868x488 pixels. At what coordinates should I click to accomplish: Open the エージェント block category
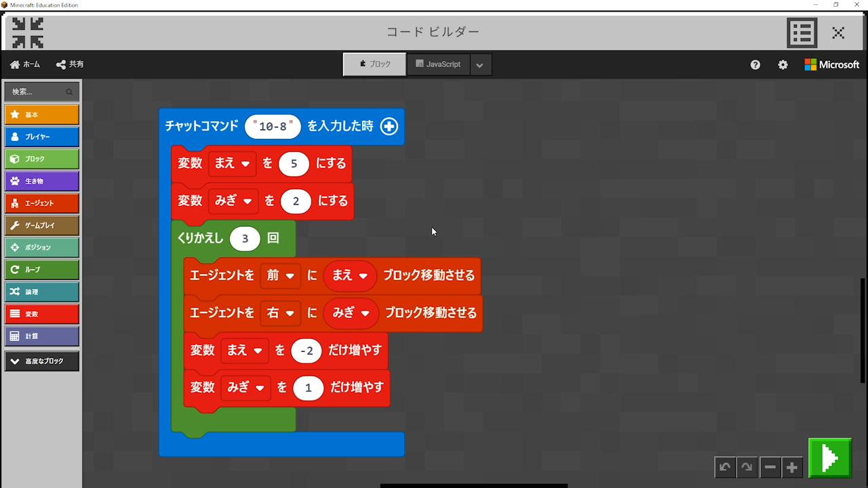tap(42, 203)
